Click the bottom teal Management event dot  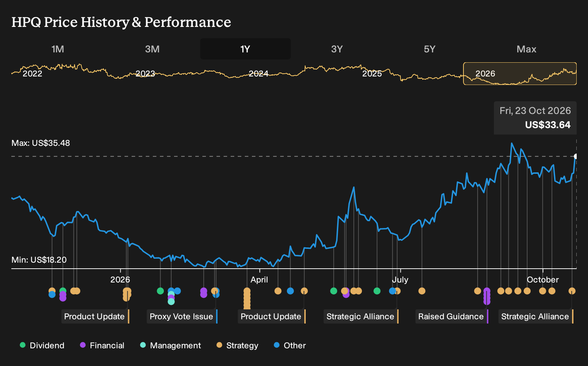click(x=171, y=302)
